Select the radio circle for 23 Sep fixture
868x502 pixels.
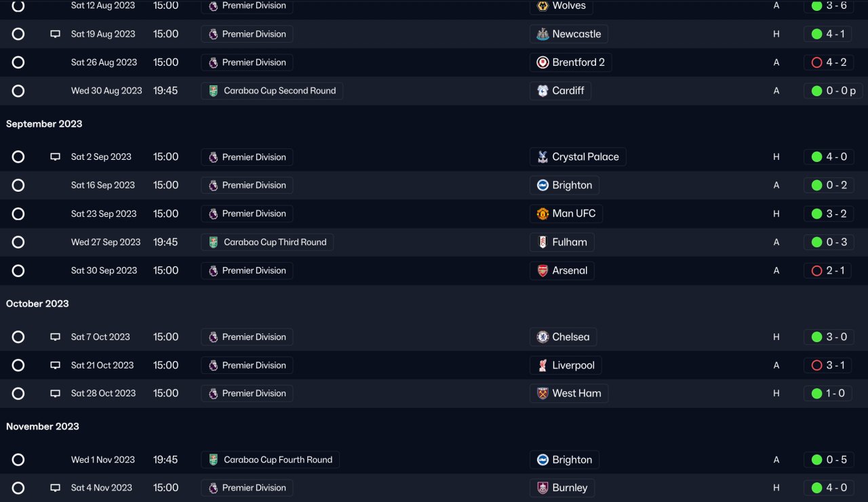coord(18,214)
